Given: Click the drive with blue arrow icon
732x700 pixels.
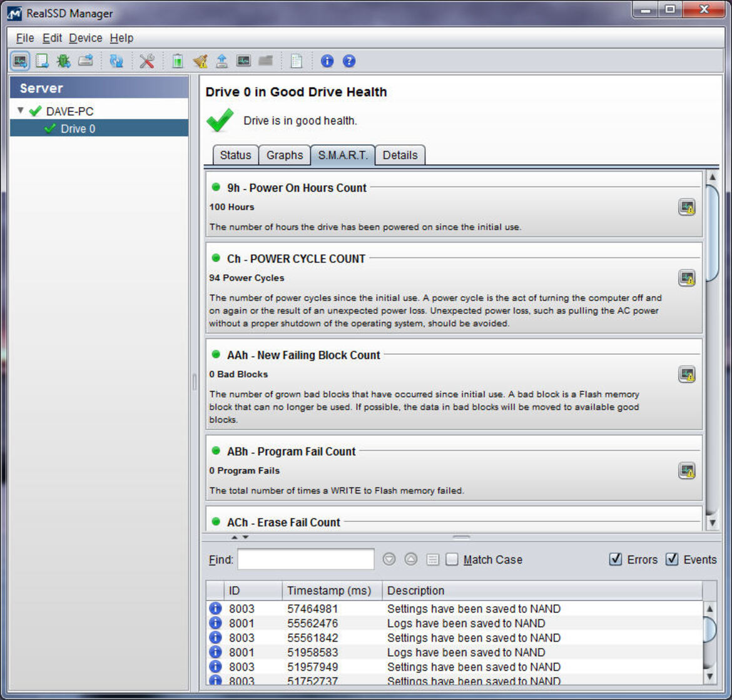Looking at the screenshot, I should coord(86,61).
